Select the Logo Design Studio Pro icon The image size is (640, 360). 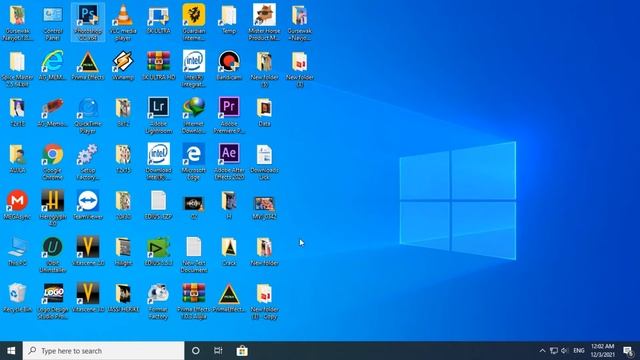tap(53, 301)
